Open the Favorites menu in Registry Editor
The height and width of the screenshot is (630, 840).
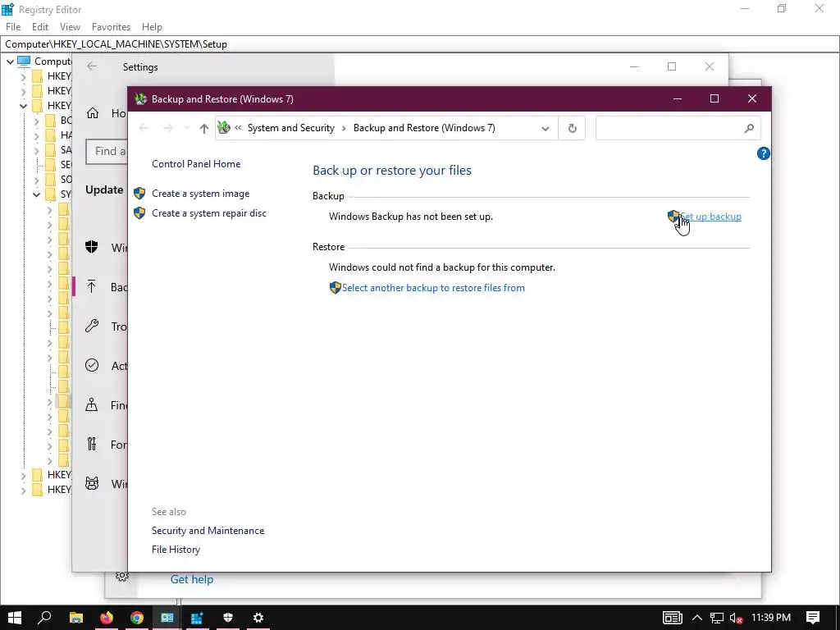pos(111,27)
